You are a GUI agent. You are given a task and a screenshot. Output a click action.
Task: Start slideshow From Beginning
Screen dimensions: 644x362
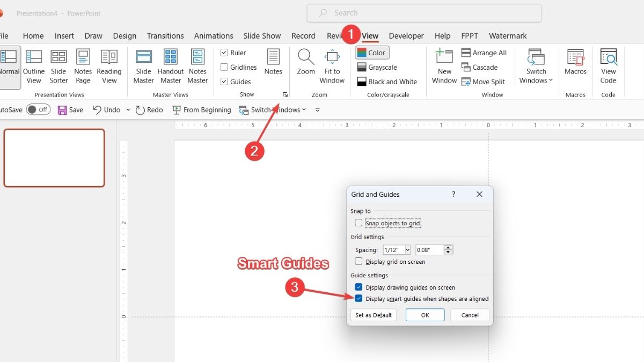(x=202, y=109)
